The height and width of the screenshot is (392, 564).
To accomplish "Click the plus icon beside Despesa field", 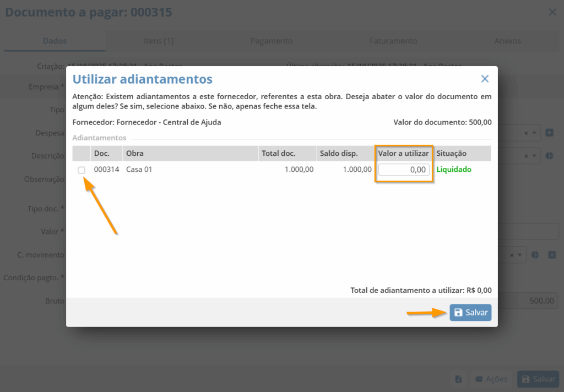I will click(x=549, y=133).
